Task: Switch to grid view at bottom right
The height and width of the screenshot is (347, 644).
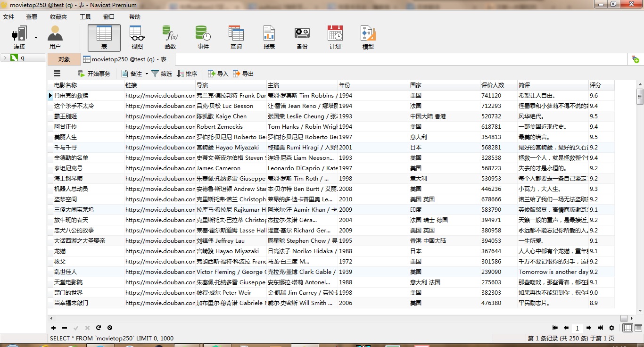Action: [x=627, y=328]
